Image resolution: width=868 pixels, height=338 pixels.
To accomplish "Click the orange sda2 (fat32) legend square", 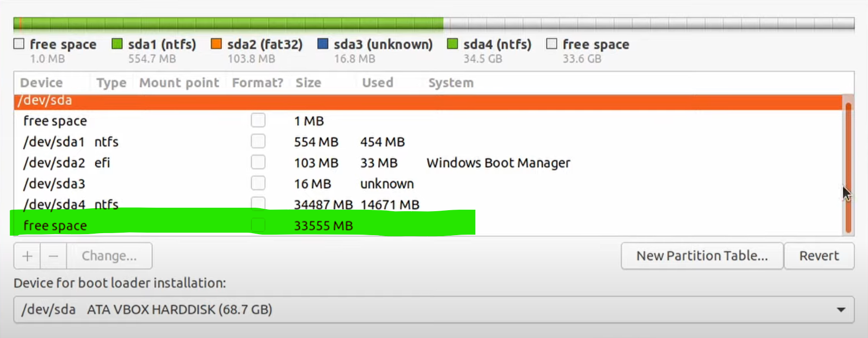I will point(216,44).
